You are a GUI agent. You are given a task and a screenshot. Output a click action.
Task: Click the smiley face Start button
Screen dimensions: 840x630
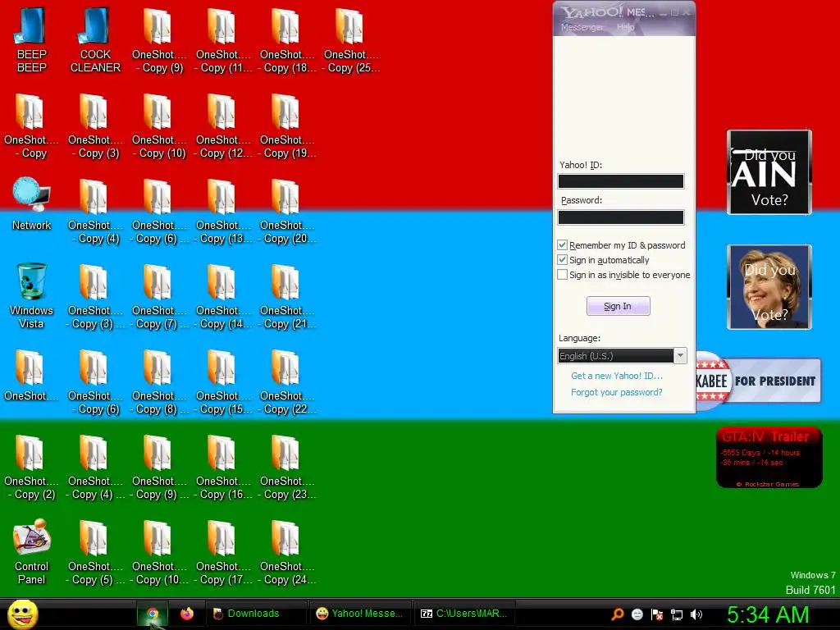[22, 614]
